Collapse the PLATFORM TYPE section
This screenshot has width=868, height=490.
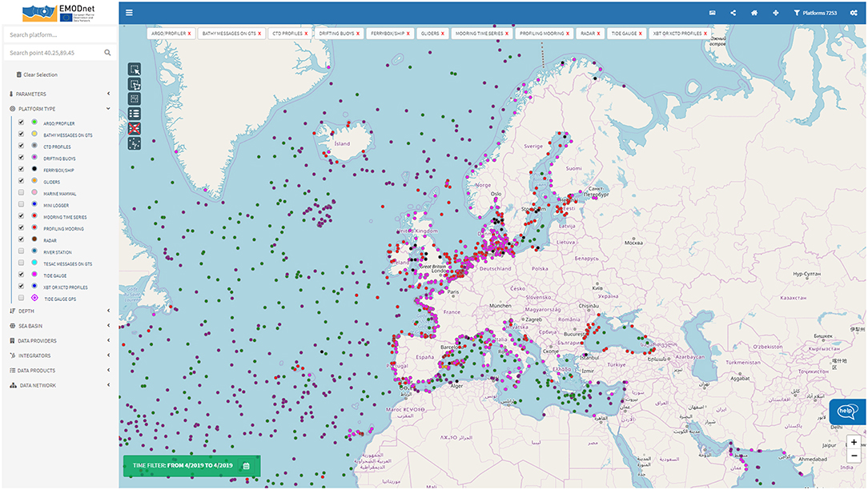(x=60, y=109)
